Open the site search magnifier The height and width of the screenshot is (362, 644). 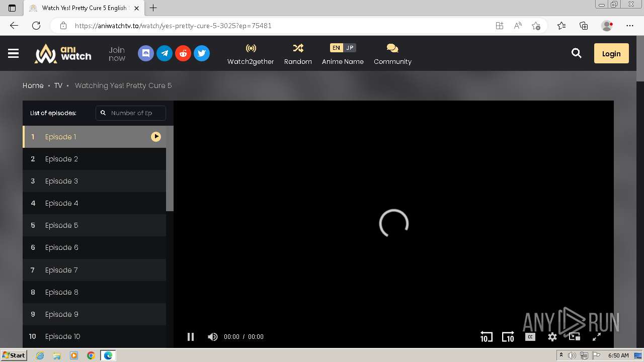[577, 53]
